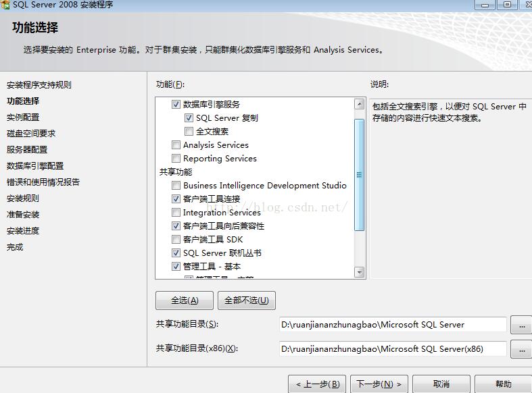
Task: Click the 取消 button
Action: tap(441, 384)
